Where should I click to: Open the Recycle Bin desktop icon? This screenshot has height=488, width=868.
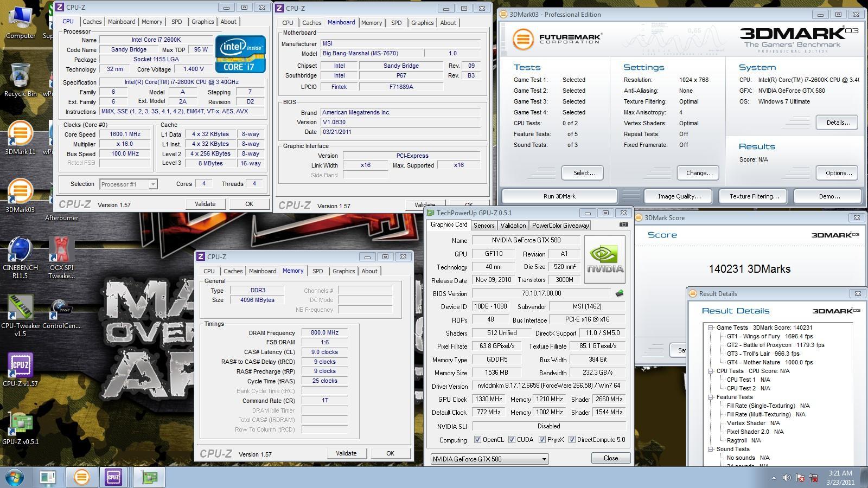point(21,80)
